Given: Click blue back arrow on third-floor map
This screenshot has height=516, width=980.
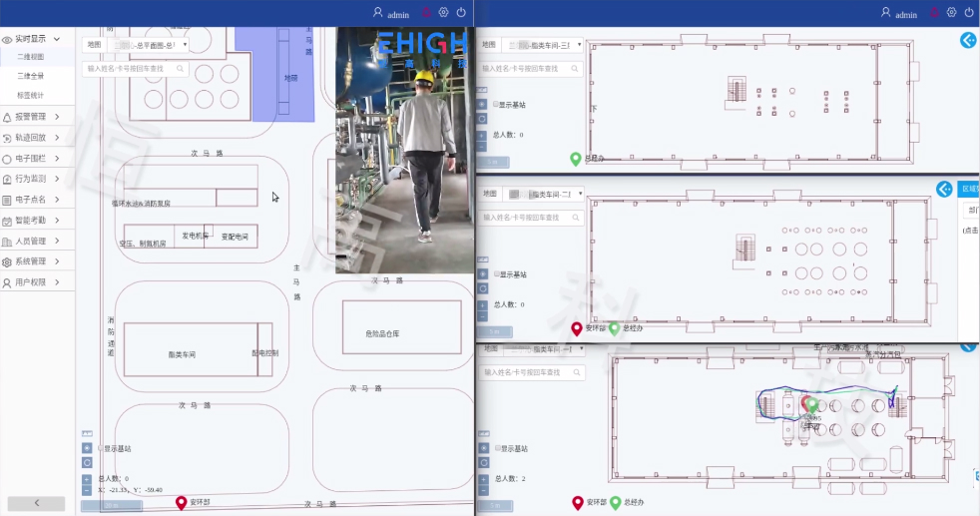Looking at the screenshot, I should click(x=967, y=41).
